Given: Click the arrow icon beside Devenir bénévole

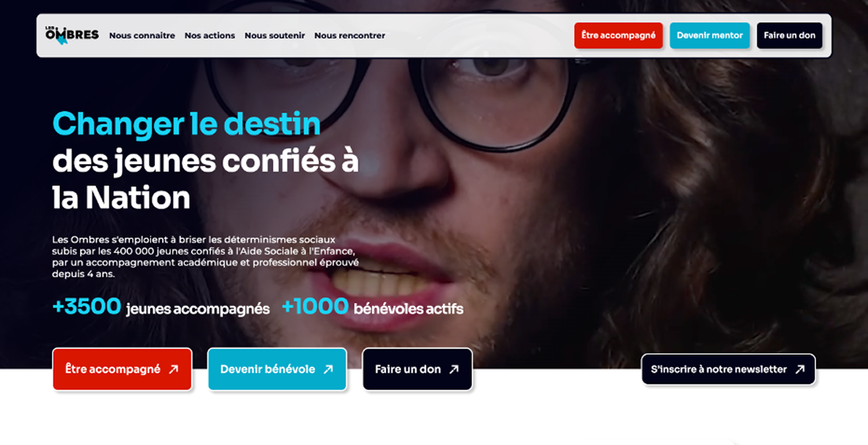Looking at the screenshot, I should (329, 370).
